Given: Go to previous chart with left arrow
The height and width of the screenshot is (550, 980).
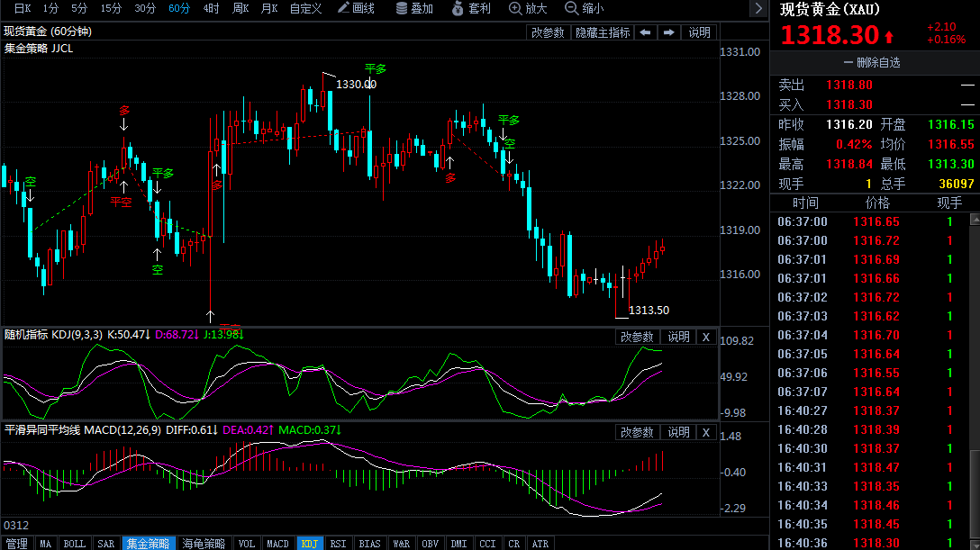Looking at the screenshot, I should (x=645, y=32).
